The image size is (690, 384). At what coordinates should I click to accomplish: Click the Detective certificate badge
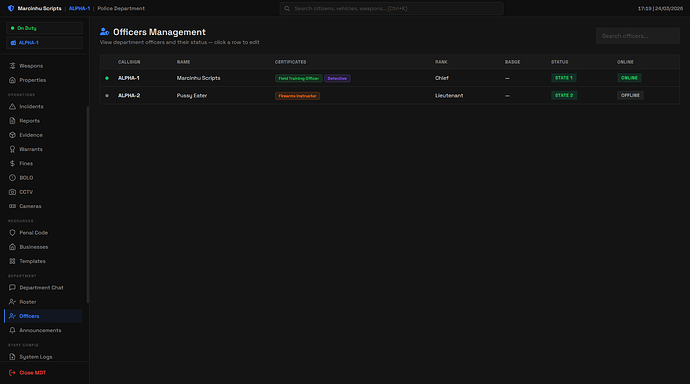337,78
